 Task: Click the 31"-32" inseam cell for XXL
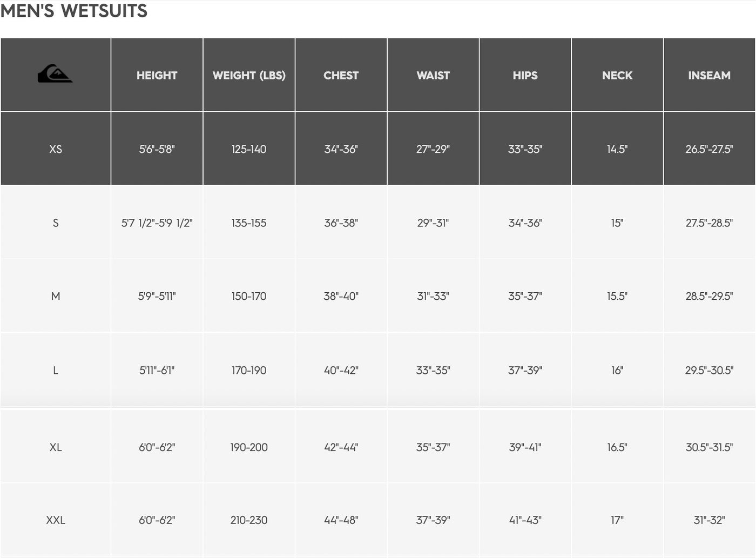(709, 520)
